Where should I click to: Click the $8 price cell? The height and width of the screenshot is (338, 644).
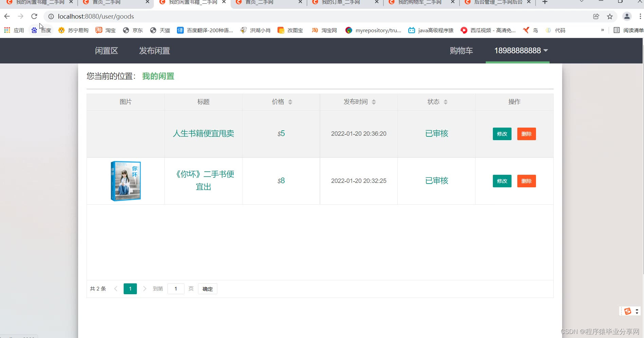pos(281,181)
